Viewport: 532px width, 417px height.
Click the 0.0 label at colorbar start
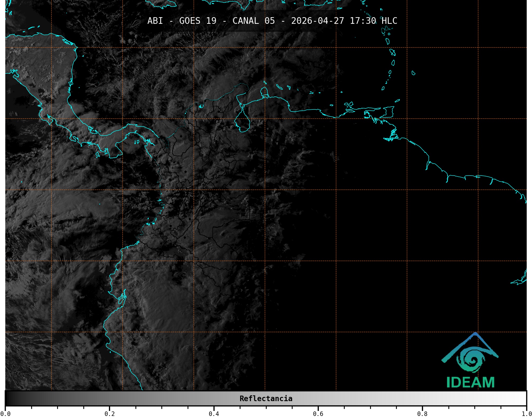pyautogui.click(x=5, y=414)
